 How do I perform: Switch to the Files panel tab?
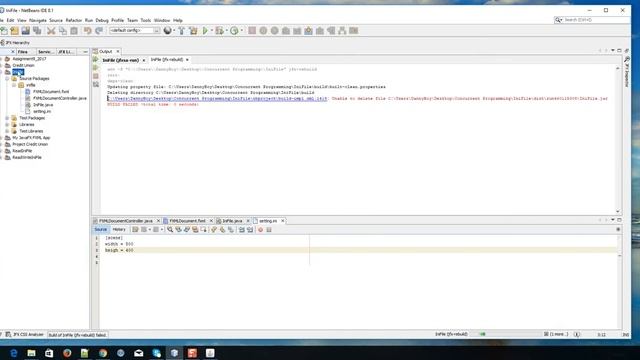pyautogui.click(x=23, y=52)
